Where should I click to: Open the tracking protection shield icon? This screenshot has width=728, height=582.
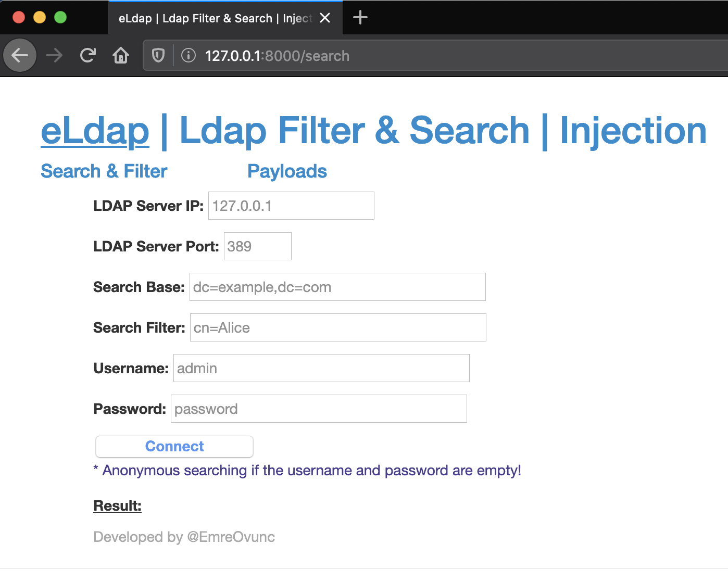[x=158, y=55]
